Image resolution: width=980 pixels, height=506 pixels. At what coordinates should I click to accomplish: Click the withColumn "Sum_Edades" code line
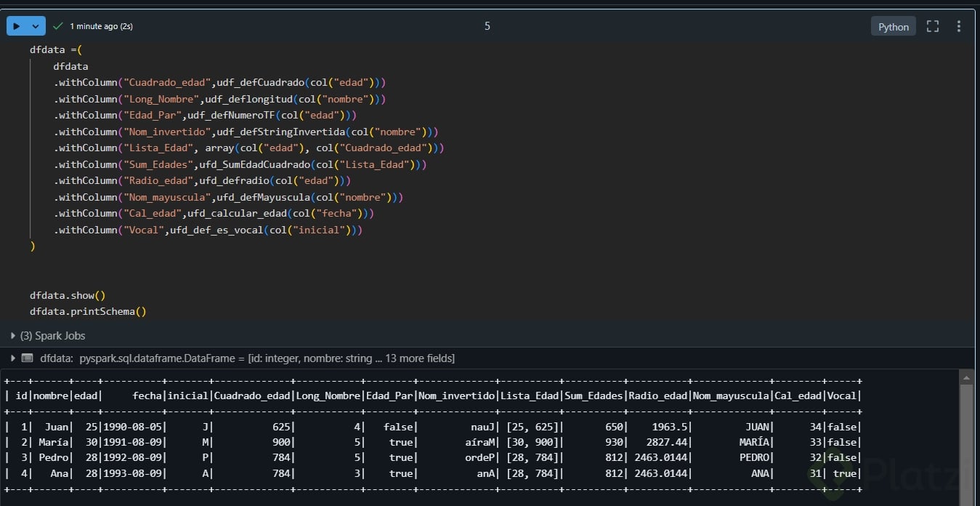(240, 164)
